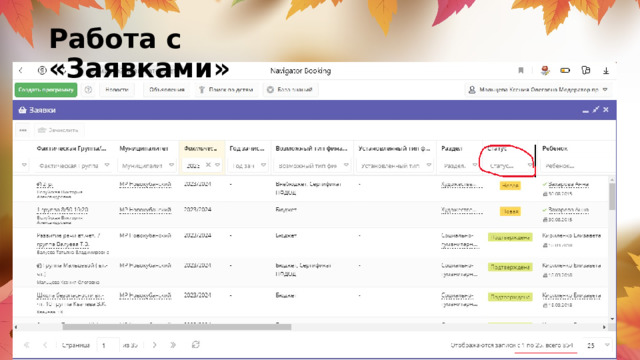Sort by Установленный тип ф... column header
The width and height of the screenshot is (640, 360).
pos(394,149)
